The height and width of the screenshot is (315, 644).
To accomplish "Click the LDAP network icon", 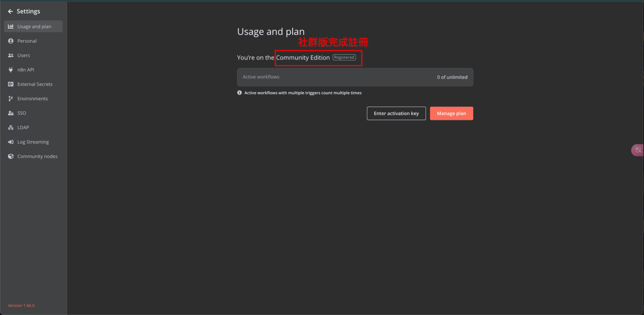I will (x=11, y=128).
